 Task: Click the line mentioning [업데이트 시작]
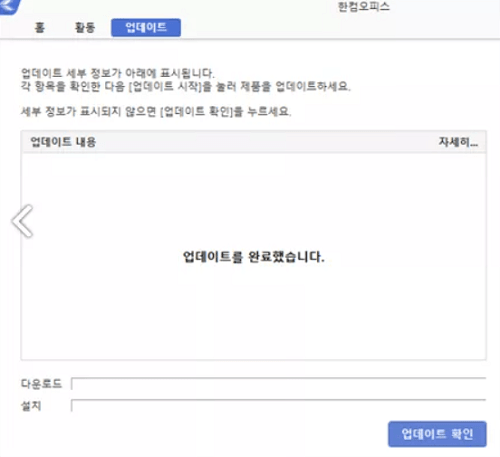(185, 87)
